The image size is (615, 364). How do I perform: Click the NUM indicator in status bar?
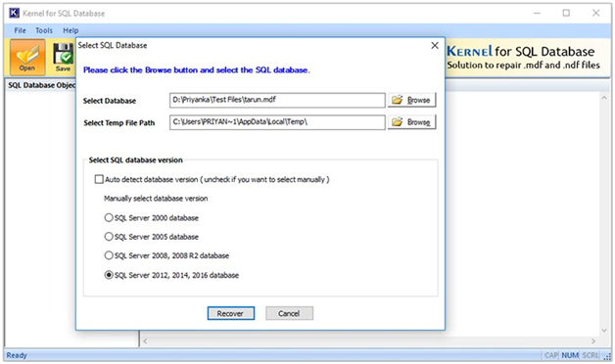570,355
